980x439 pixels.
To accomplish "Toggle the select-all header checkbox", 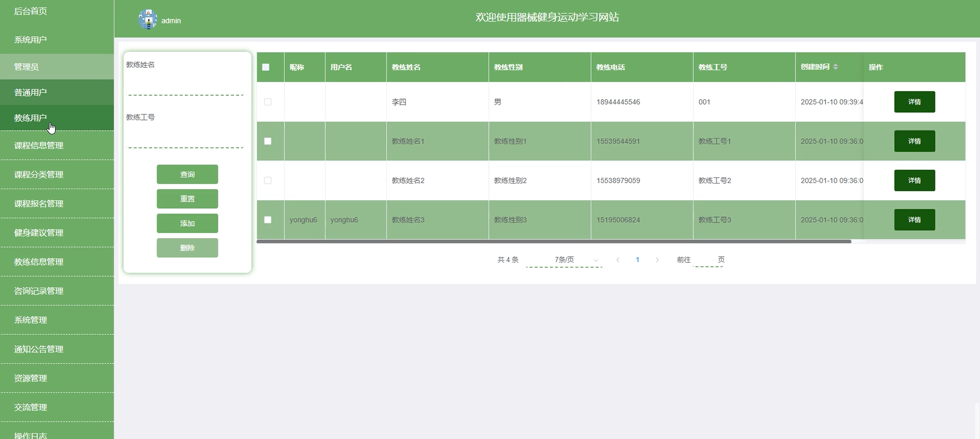I will 266,67.
